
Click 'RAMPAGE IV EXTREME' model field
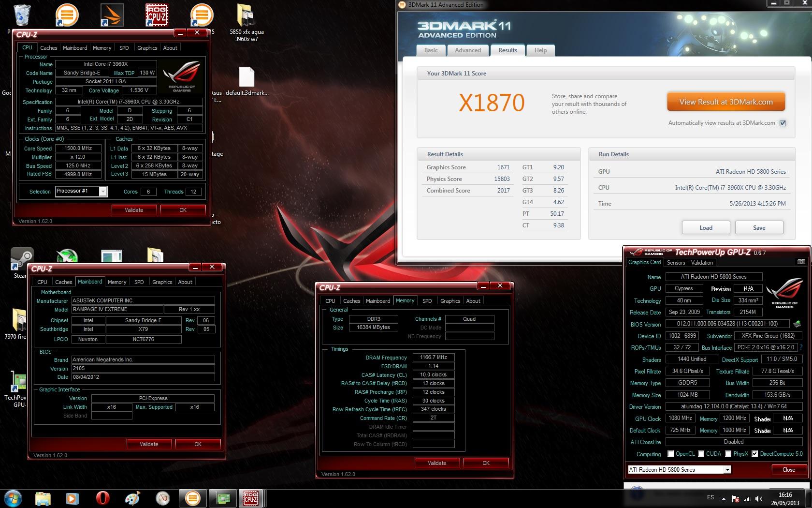[117, 310]
